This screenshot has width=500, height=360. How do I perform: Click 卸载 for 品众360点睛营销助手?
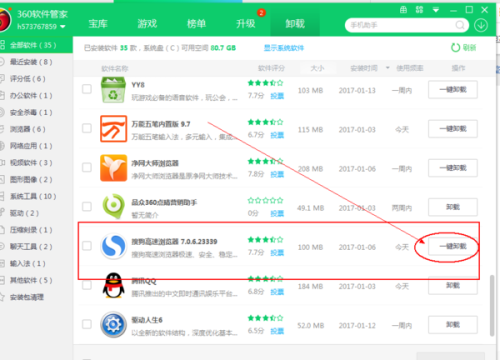point(453,207)
